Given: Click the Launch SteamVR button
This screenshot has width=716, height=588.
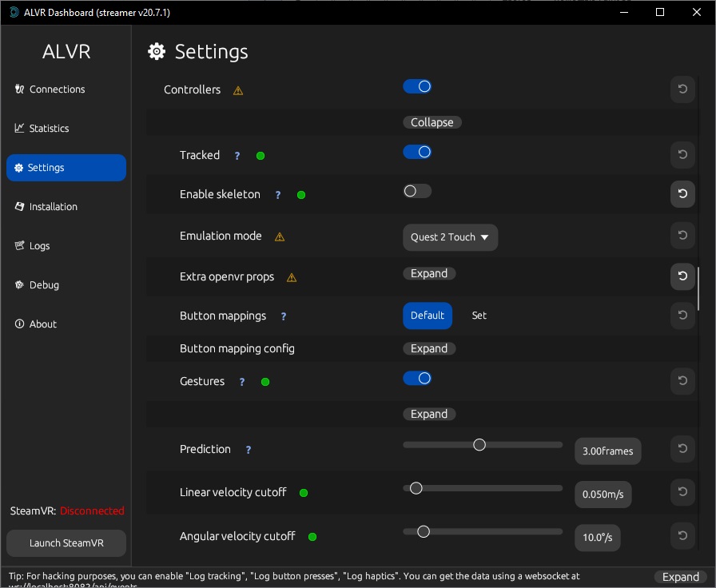Looking at the screenshot, I should (x=66, y=543).
